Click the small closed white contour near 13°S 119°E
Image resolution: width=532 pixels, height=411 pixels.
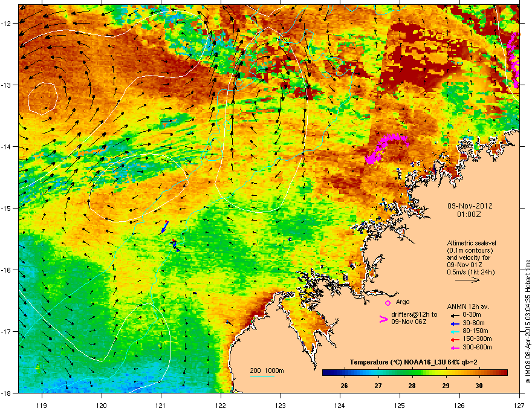[x=42, y=99]
